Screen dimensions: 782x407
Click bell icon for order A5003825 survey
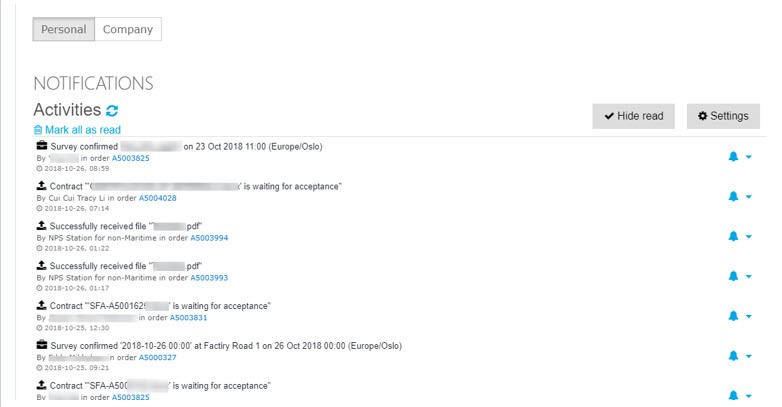(733, 157)
